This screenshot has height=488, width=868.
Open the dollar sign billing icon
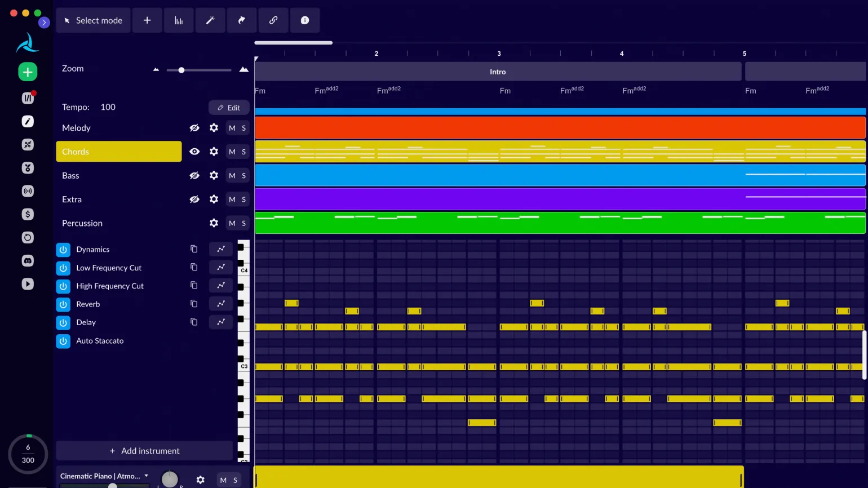point(28,214)
